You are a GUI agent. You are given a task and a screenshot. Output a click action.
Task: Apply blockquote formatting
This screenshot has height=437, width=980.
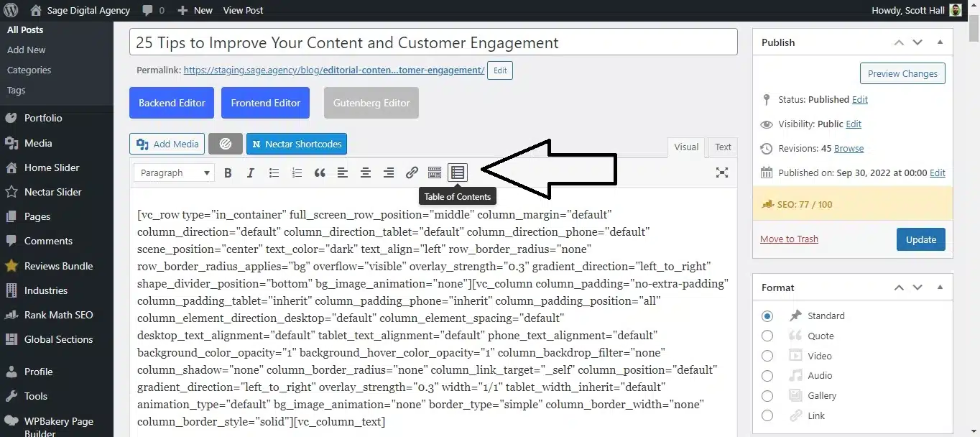click(320, 172)
